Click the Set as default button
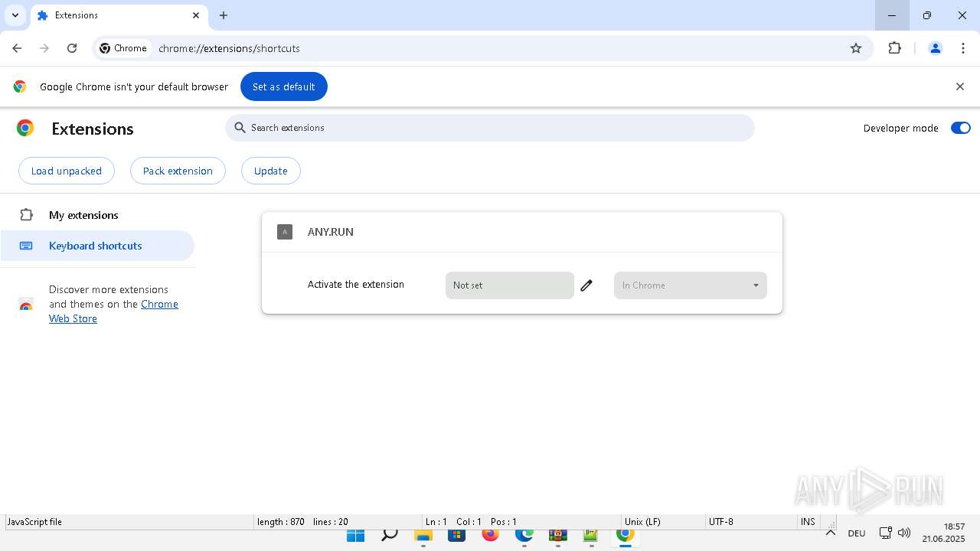980x551 pixels. pos(284,86)
